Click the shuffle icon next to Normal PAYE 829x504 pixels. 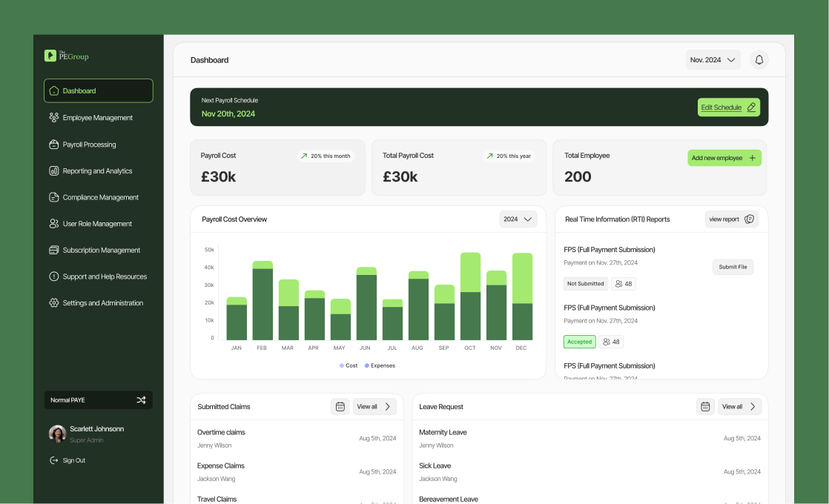pos(141,399)
